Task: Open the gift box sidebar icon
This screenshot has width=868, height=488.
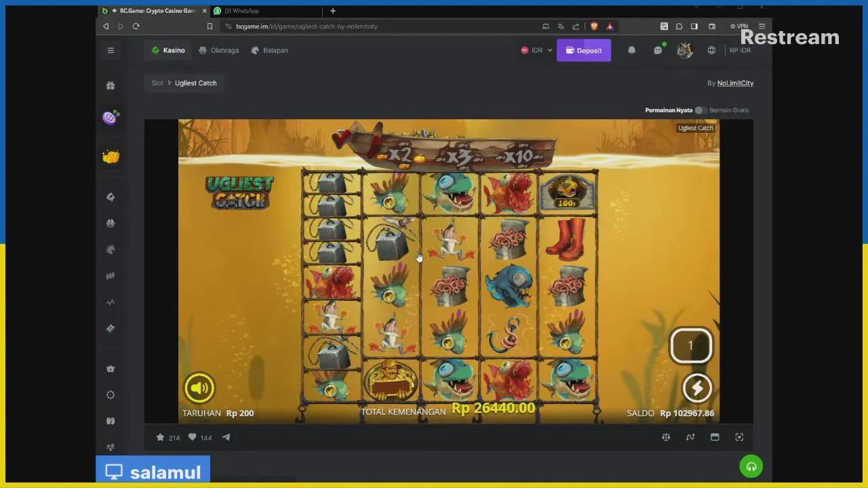Action: (111, 85)
